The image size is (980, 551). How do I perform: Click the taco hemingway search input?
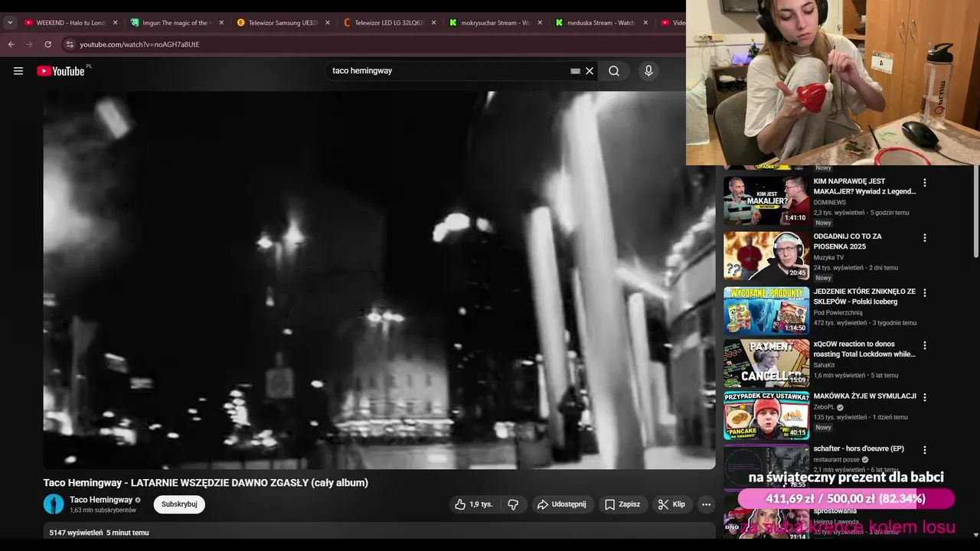448,71
